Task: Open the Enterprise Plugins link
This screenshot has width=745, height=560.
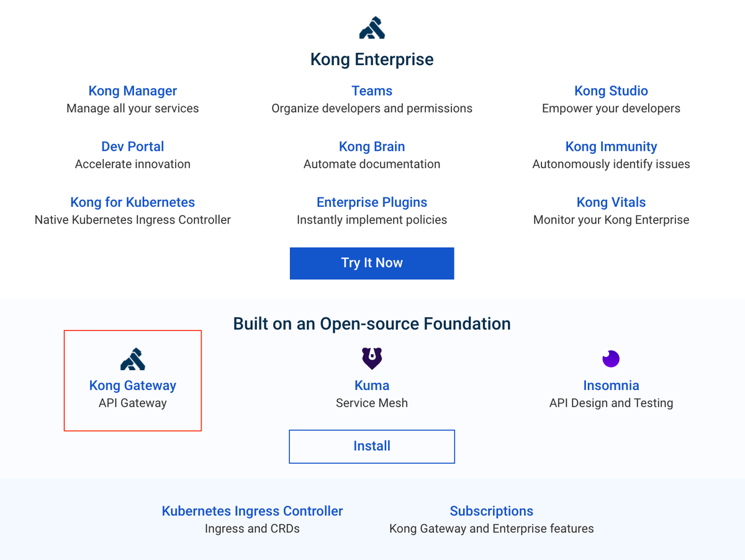Action: coord(371,202)
